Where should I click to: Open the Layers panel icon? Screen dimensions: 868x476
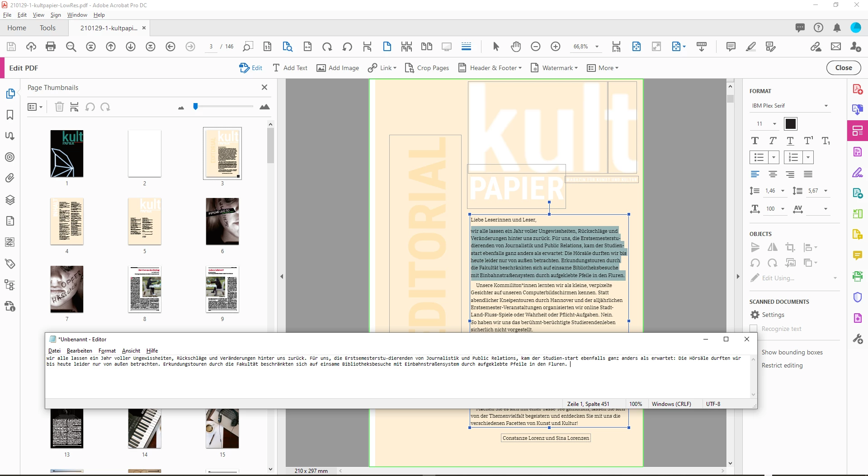coord(10,200)
